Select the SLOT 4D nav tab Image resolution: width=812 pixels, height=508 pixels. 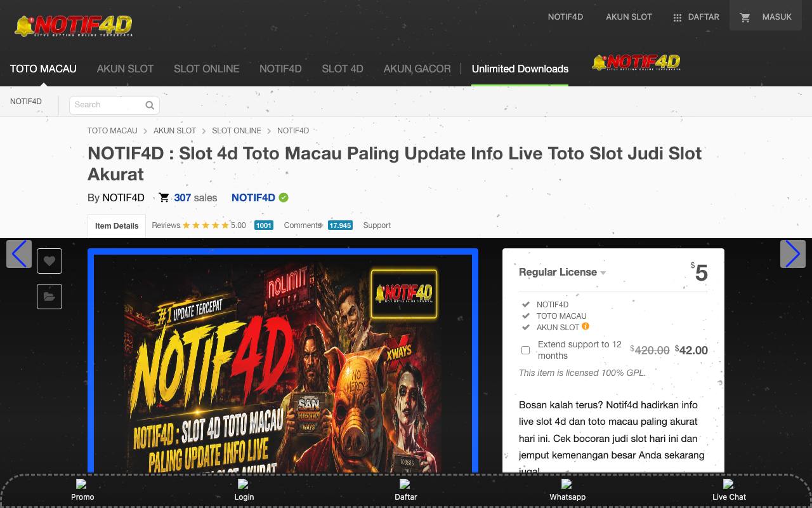[343, 69]
